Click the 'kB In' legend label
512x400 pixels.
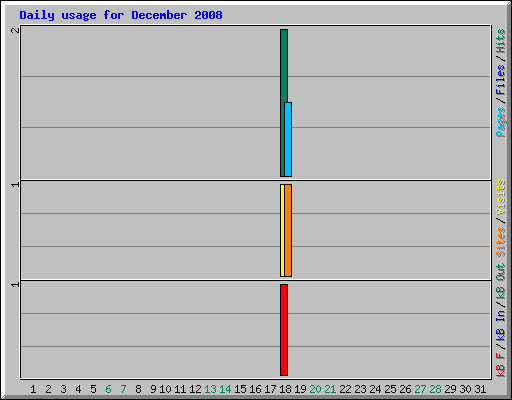click(x=500, y=325)
